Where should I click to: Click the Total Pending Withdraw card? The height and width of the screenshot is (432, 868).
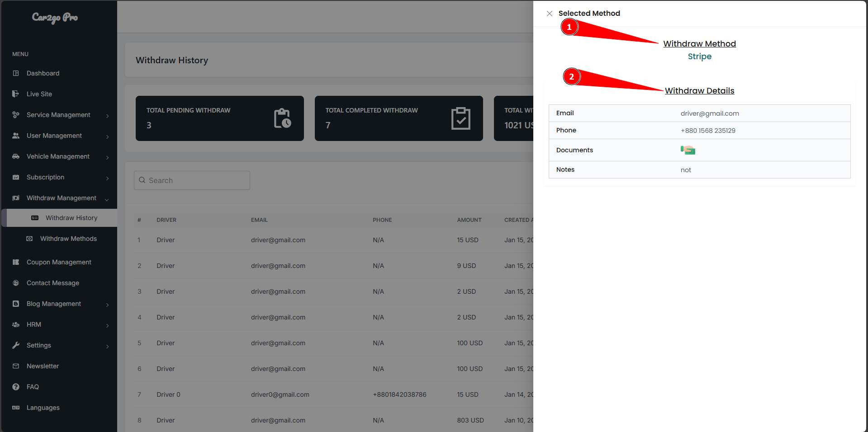(220, 118)
